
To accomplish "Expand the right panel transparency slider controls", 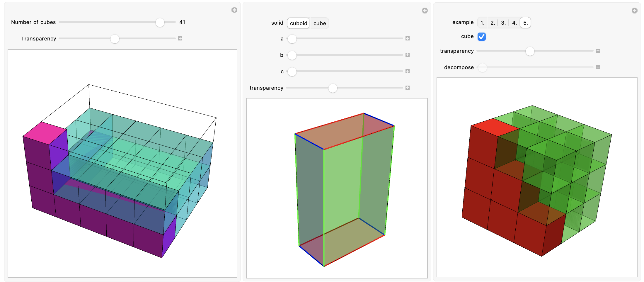I will (598, 51).
